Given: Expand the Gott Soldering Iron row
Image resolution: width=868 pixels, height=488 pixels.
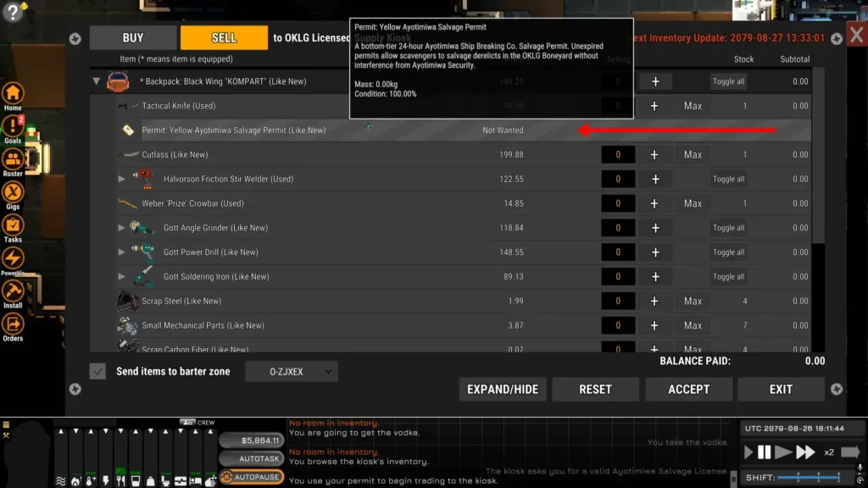Looking at the screenshot, I should (x=121, y=276).
